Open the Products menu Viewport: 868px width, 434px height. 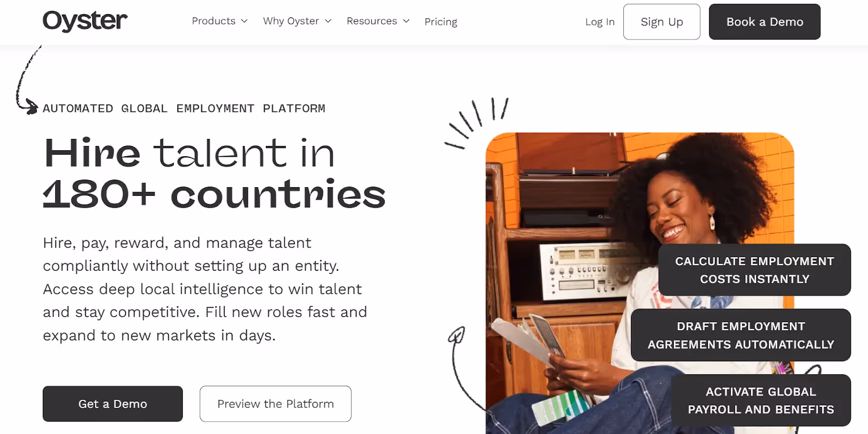tap(214, 21)
